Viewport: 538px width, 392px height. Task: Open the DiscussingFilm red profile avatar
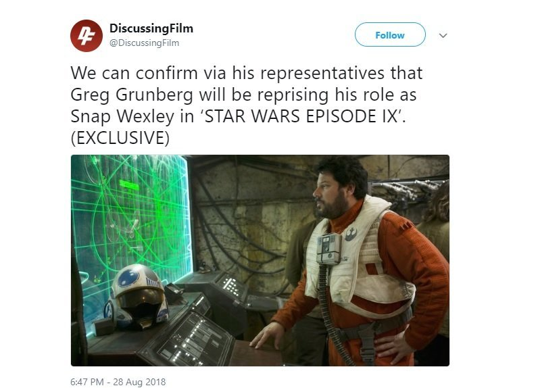pyautogui.click(x=86, y=36)
